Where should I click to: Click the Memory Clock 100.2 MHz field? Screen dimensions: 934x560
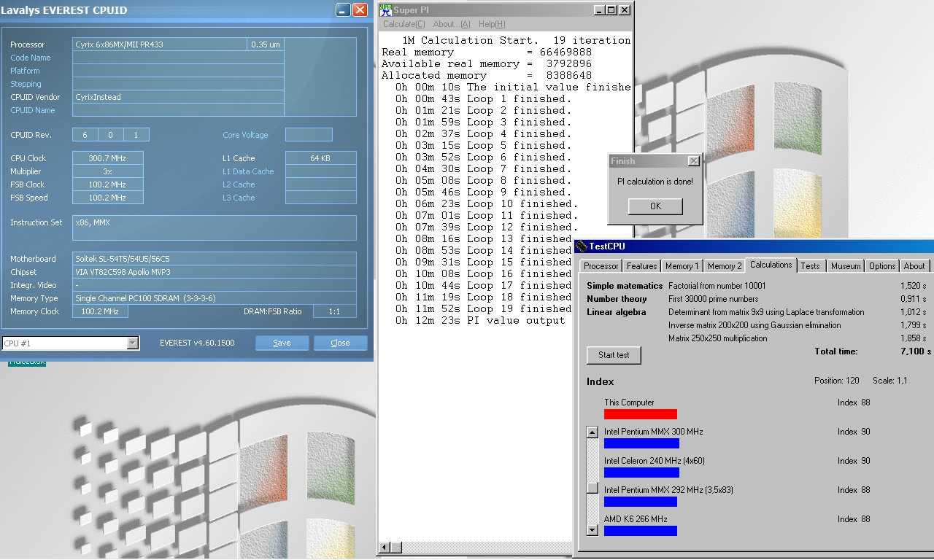tap(100, 311)
